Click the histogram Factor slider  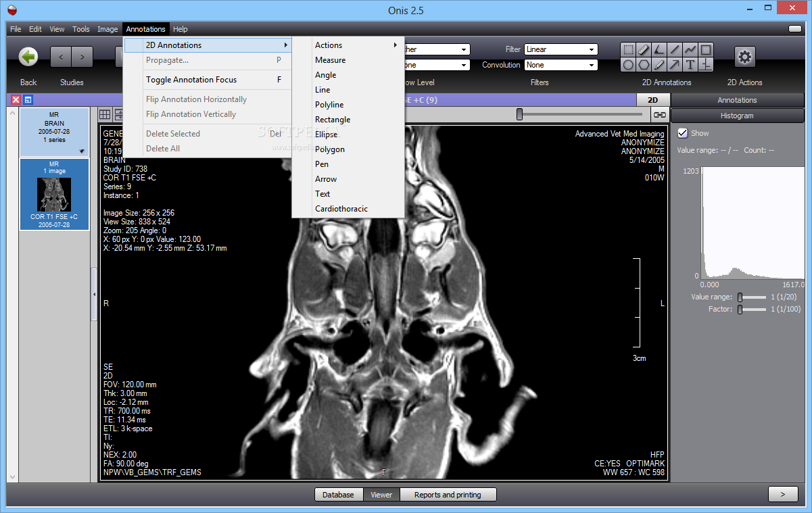[740, 310]
